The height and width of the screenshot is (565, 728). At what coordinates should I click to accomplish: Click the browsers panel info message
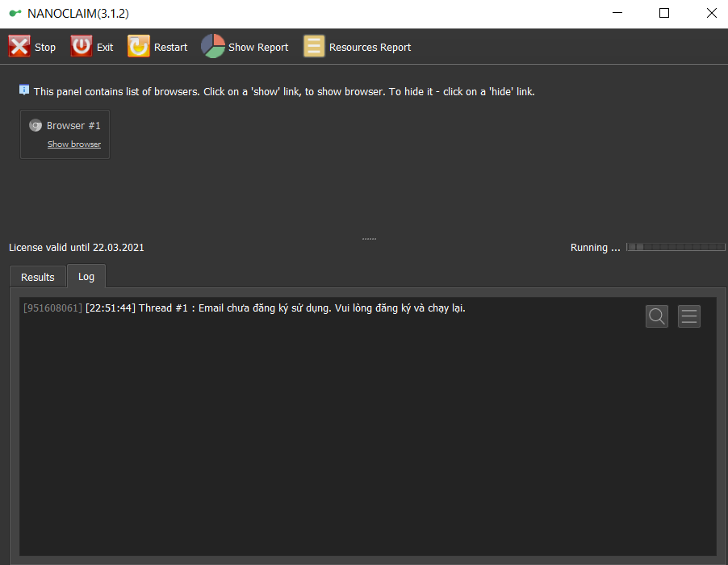[284, 91]
